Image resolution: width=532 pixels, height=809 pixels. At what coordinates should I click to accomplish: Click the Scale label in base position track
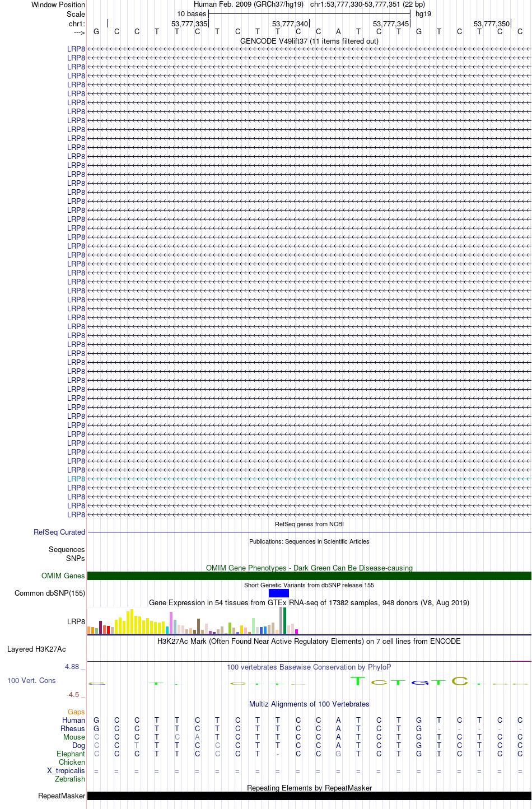coord(76,14)
